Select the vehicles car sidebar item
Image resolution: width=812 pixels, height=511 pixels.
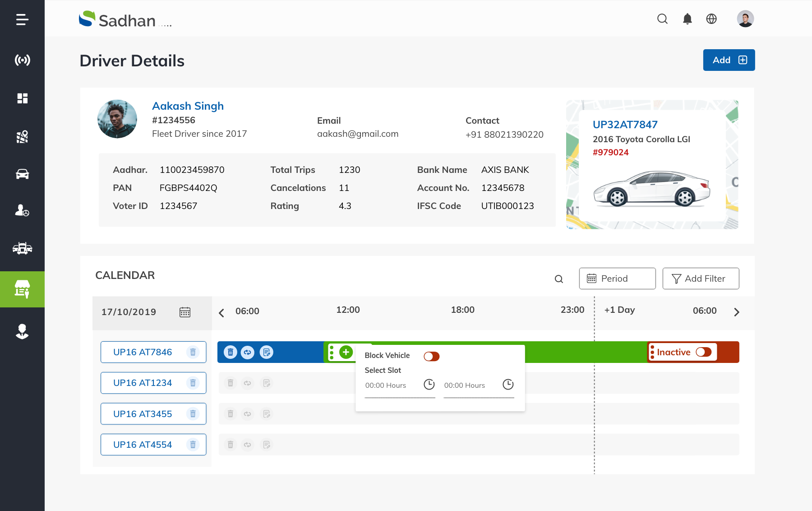click(x=22, y=174)
